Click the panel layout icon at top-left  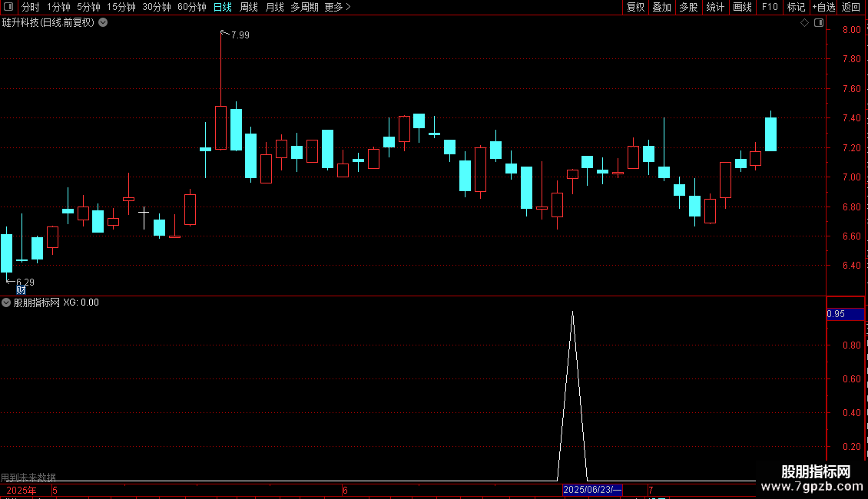(x=8, y=7)
